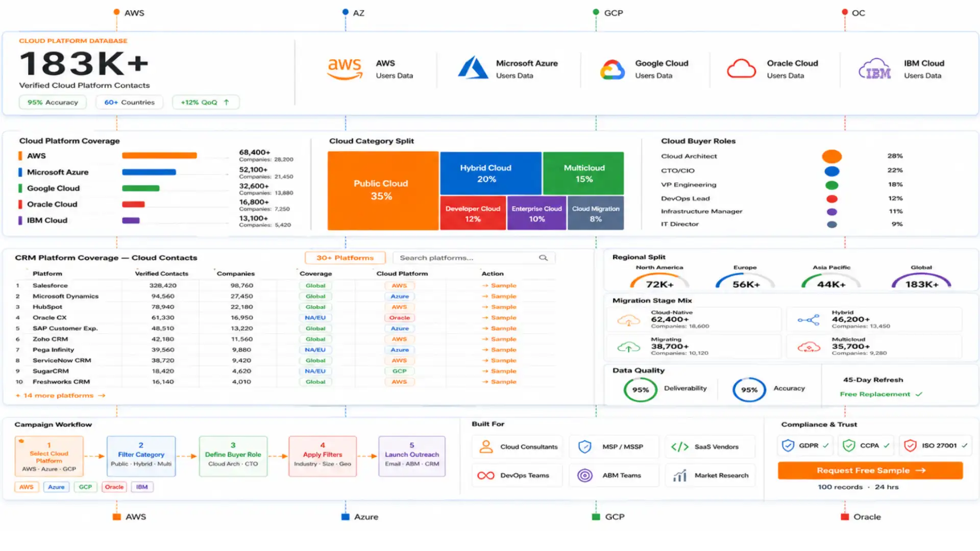Click the Oracle tag in Oracle CX row
This screenshot has height=551, width=980.
point(400,318)
